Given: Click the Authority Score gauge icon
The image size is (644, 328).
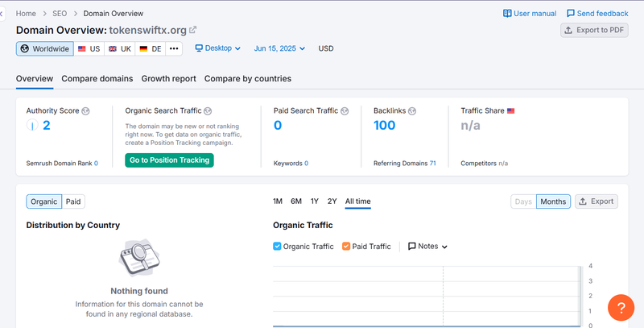Looking at the screenshot, I should tap(32, 125).
